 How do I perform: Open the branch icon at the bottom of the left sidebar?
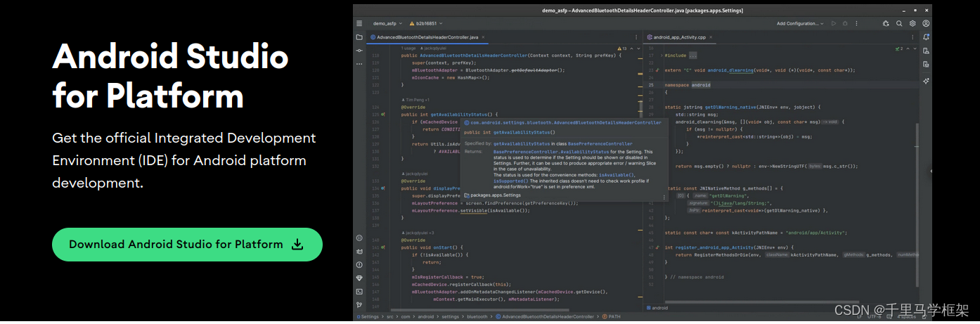click(x=359, y=305)
